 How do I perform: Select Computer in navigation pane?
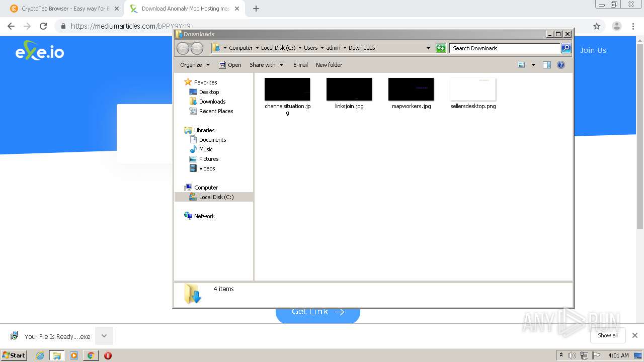[x=201, y=188]
